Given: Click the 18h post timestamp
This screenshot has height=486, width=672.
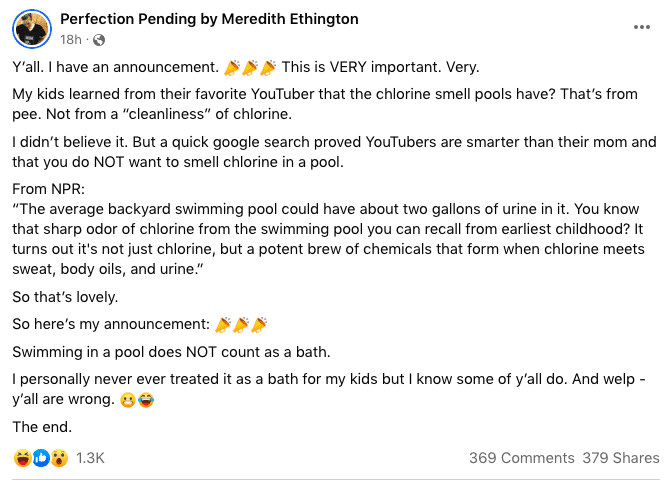Looking at the screenshot, I should click(70, 39).
